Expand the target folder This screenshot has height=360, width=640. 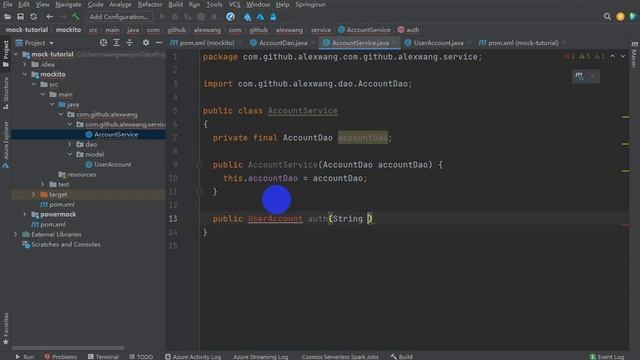tap(34, 194)
